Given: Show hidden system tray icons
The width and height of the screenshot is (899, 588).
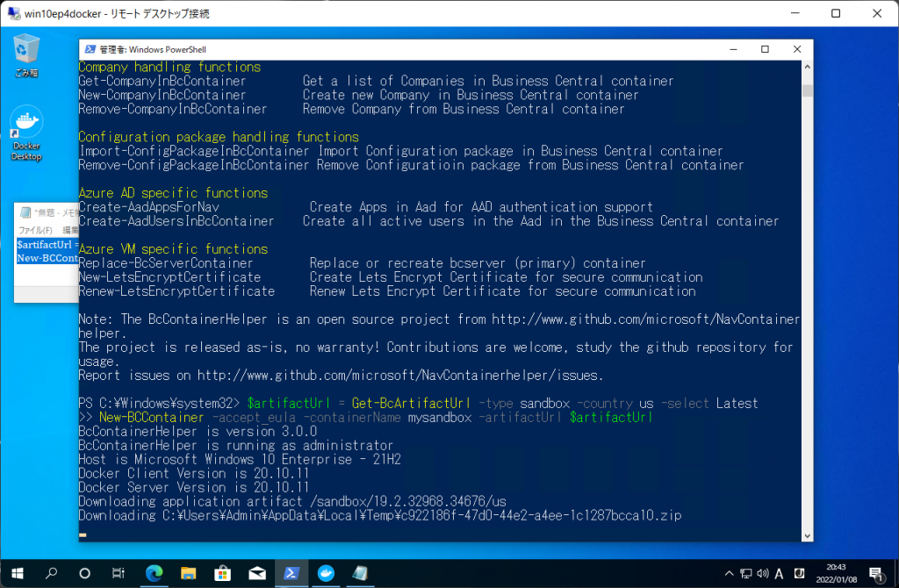Looking at the screenshot, I should click(x=729, y=573).
